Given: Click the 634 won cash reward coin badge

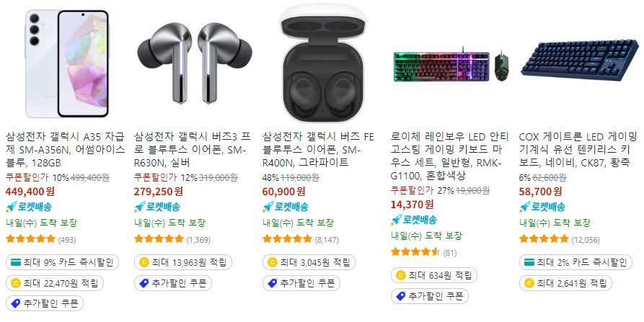Looking at the screenshot, I should [x=433, y=275].
